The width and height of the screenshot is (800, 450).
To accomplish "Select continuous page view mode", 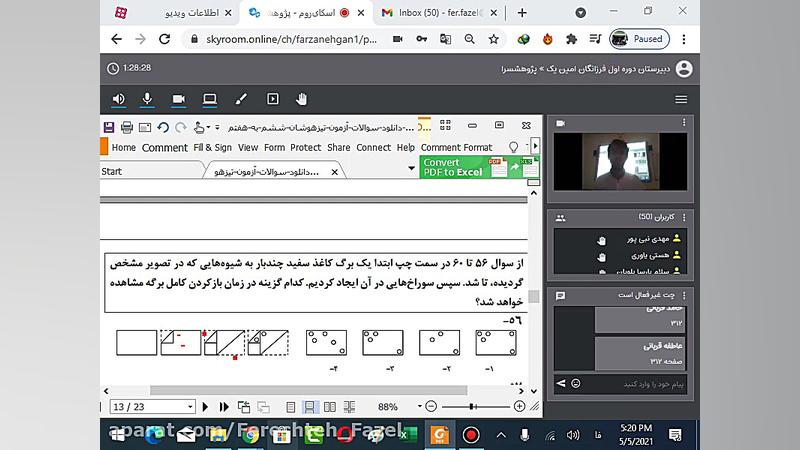I will tap(310, 407).
